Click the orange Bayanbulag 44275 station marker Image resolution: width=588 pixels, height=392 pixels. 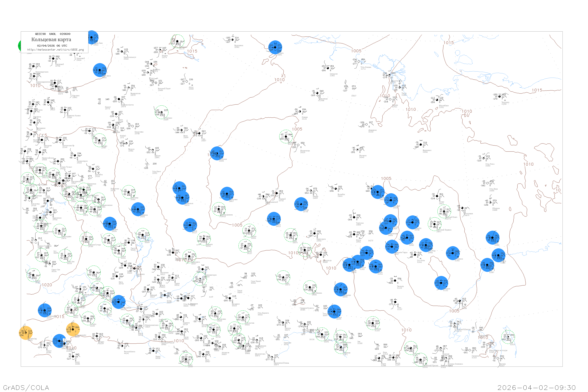(26, 333)
